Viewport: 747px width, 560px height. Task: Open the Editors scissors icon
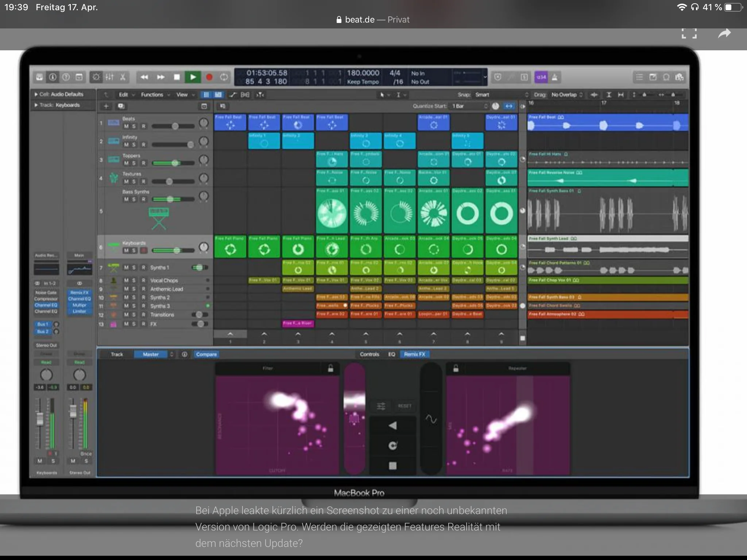pyautogui.click(x=123, y=77)
